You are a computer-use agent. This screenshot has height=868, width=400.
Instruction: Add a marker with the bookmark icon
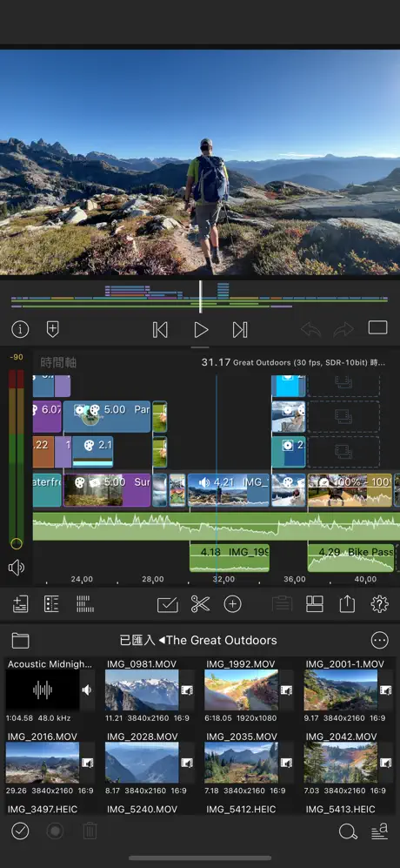(x=52, y=329)
